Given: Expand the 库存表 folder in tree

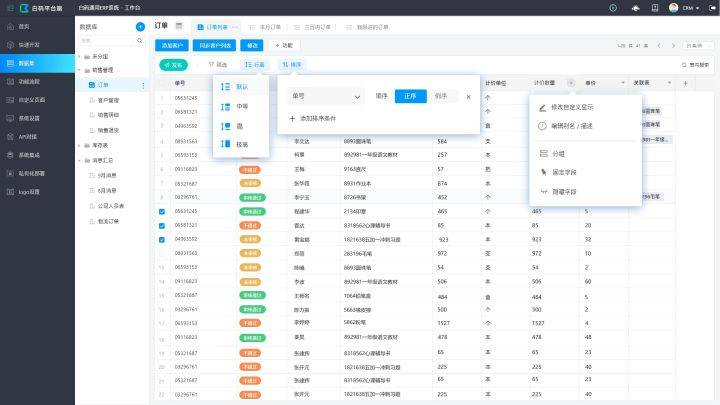Looking at the screenshot, I should 79,146.
